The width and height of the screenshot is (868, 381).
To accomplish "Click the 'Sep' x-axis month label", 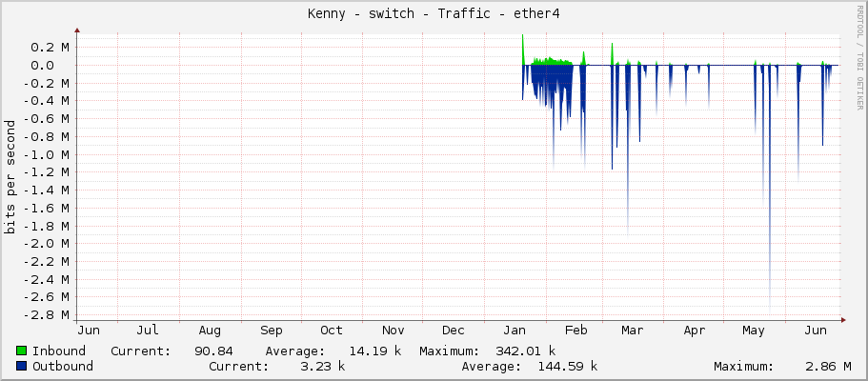I will coord(272,331).
